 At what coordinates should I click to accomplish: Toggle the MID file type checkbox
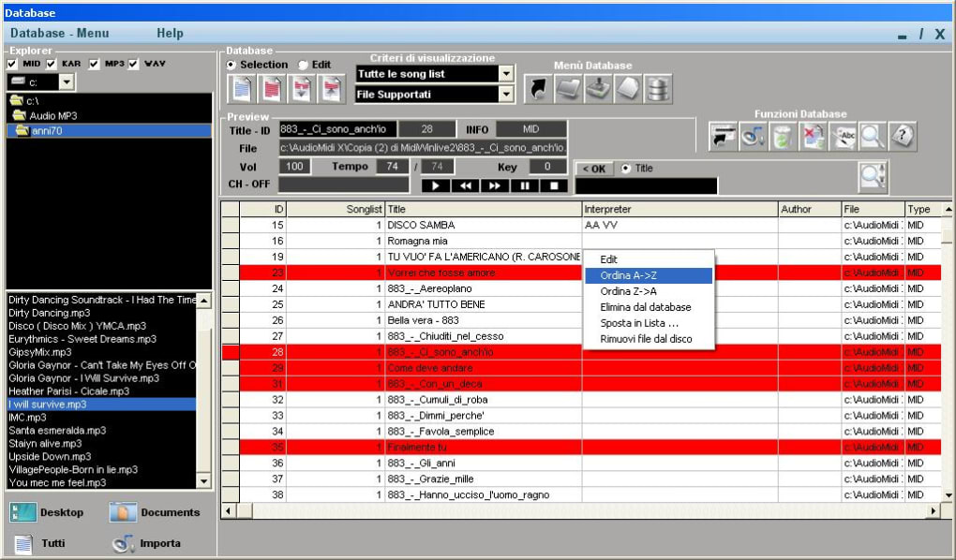(x=12, y=64)
